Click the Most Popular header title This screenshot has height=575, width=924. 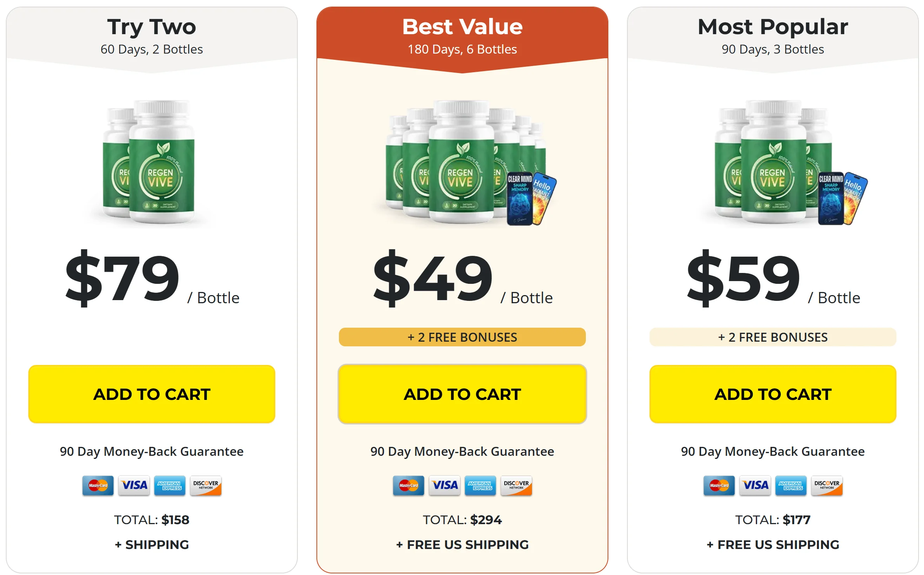pos(773,26)
